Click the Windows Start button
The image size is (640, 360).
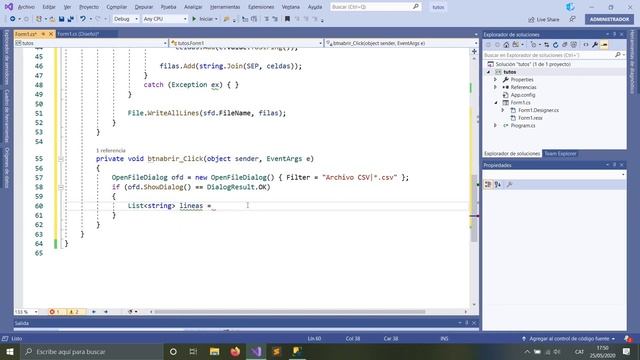[x=9, y=351]
